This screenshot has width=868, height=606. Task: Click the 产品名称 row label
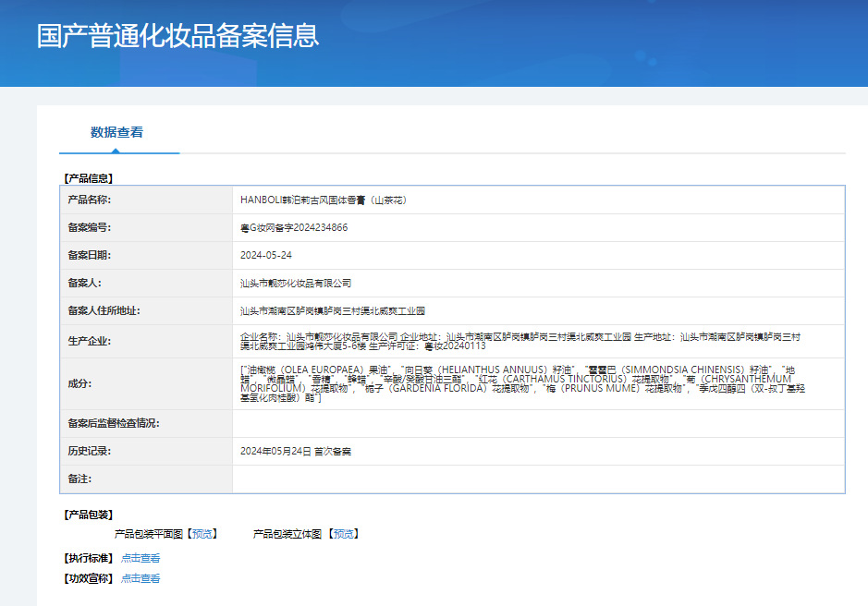pos(90,200)
